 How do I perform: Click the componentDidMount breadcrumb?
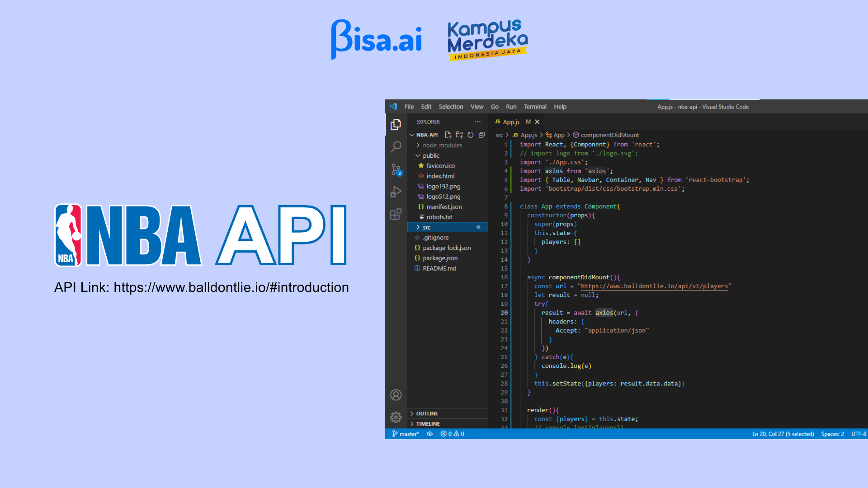(606, 135)
